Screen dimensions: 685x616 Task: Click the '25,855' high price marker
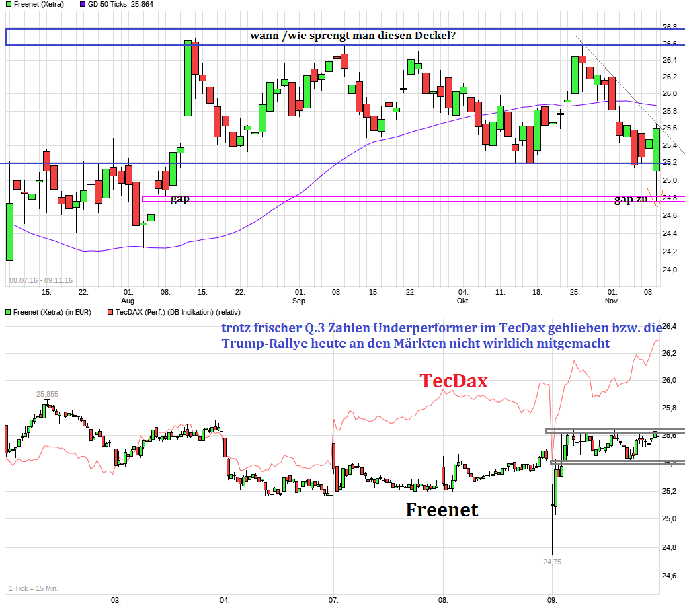tap(47, 395)
